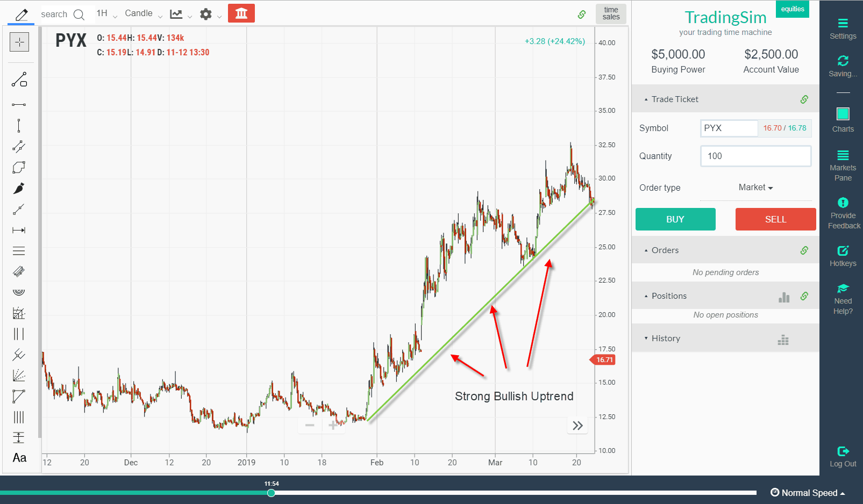Select the crosshair tool
The height and width of the screenshot is (504, 863).
click(19, 42)
